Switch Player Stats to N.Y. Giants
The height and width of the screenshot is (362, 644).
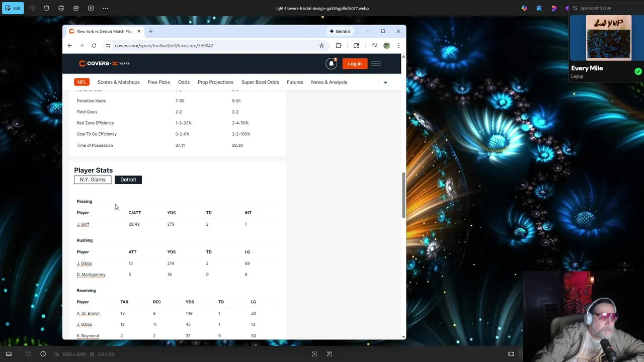pyautogui.click(x=93, y=179)
